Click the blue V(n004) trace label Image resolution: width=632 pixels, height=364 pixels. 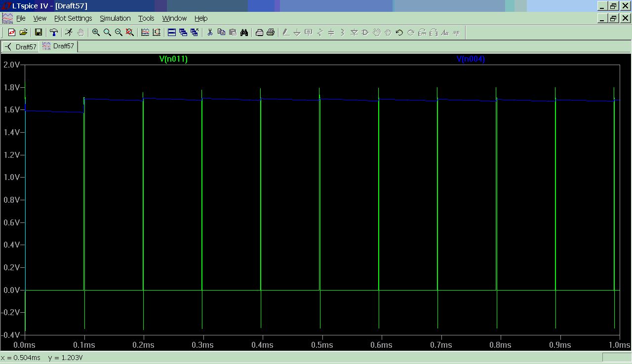[x=471, y=59]
